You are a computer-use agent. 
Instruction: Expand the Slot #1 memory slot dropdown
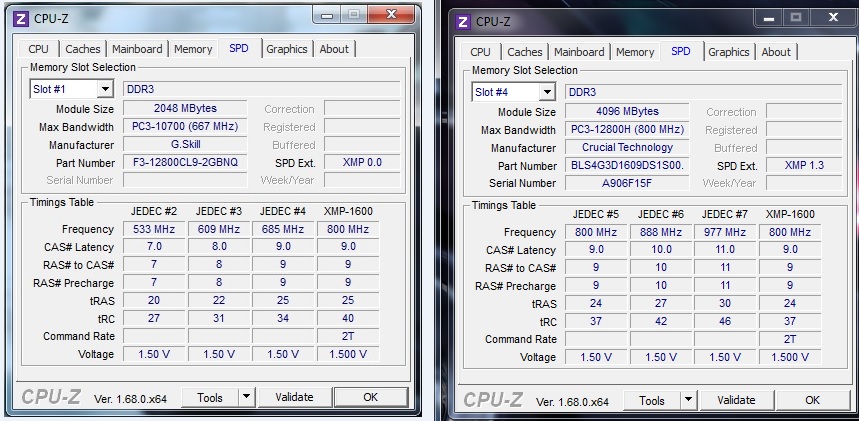click(105, 89)
